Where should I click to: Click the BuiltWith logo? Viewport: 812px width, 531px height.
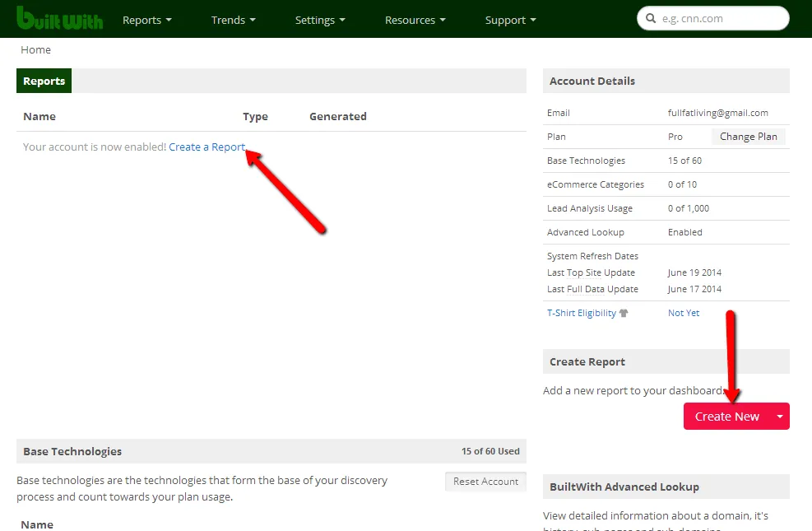(59, 18)
